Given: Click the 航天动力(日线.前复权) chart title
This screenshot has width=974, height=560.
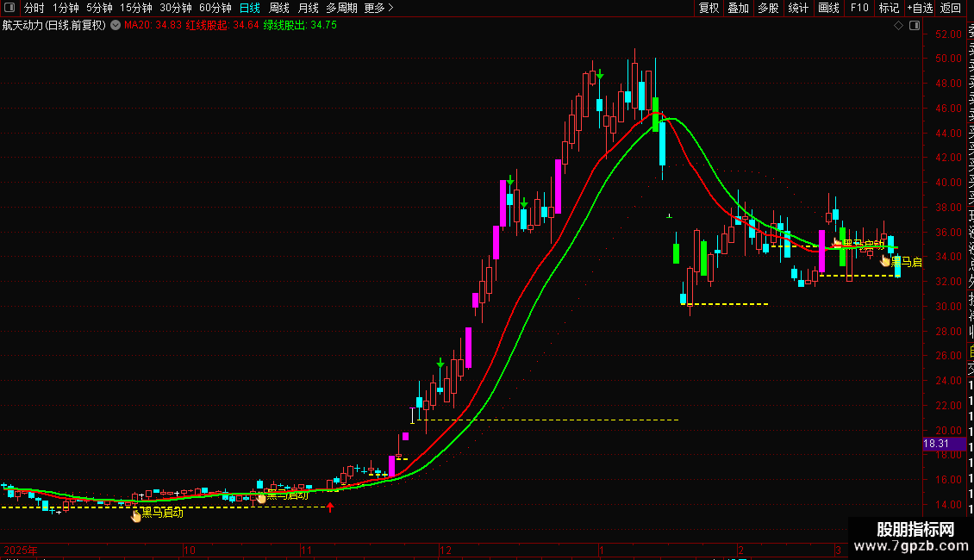Looking at the screenshot, I should 54,26.
